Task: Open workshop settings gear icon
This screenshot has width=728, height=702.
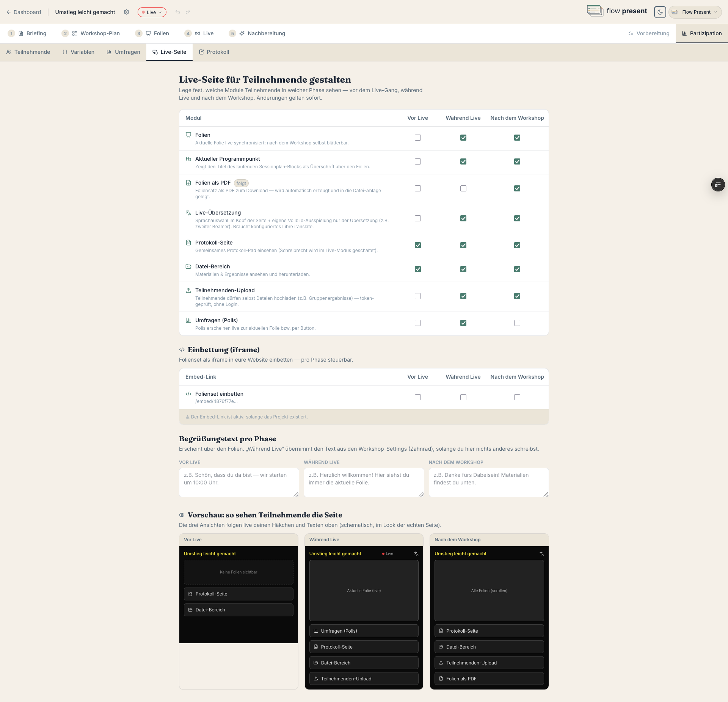Action: 127,12
